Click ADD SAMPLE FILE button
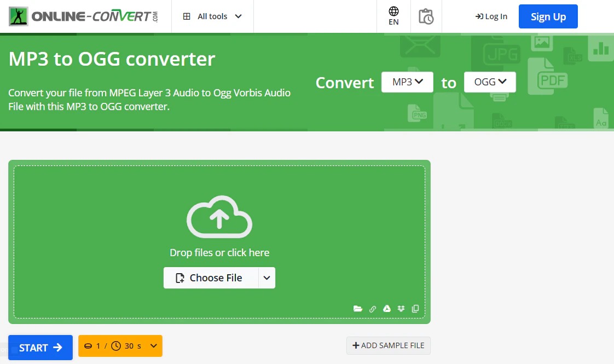Screen dimensions: 614x364 [x=388, y=345]
